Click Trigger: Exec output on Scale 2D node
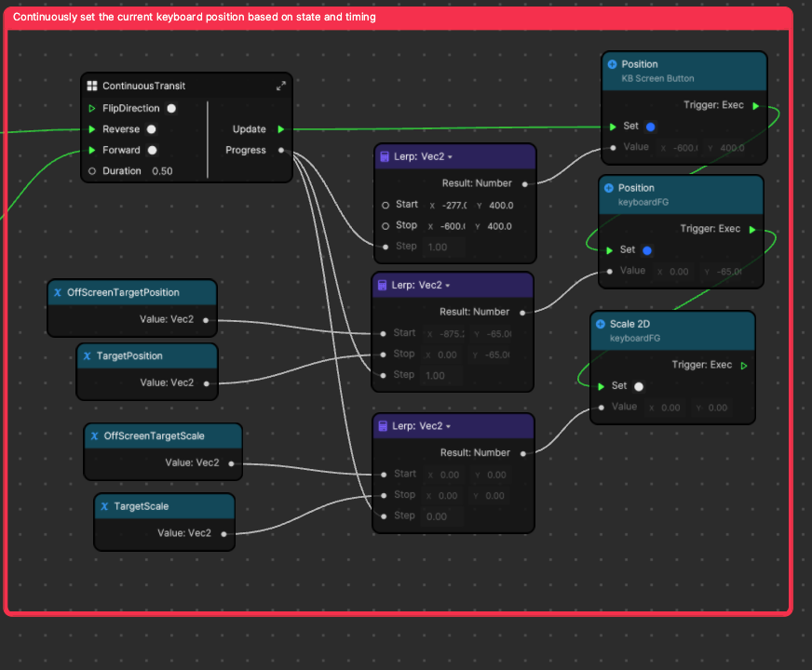Screen dimensions: 812x670 pos(743,366)
